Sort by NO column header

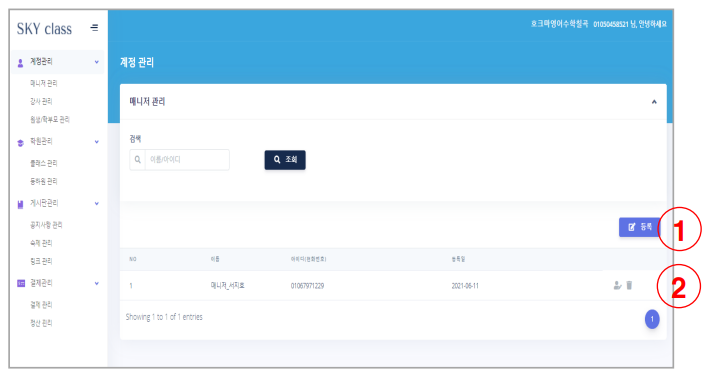(x=133, y=259)
